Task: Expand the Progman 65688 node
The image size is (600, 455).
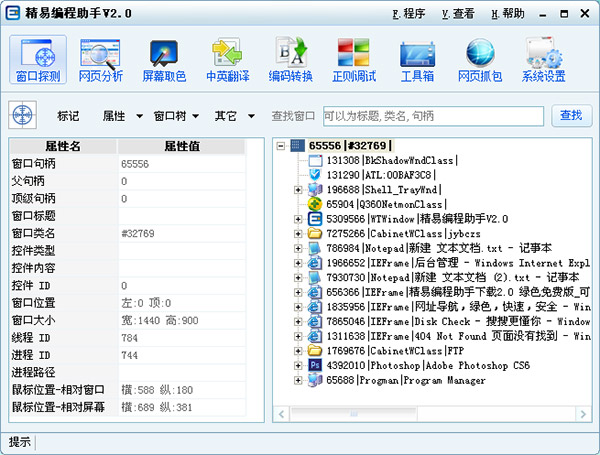Action: pos(298,380)
